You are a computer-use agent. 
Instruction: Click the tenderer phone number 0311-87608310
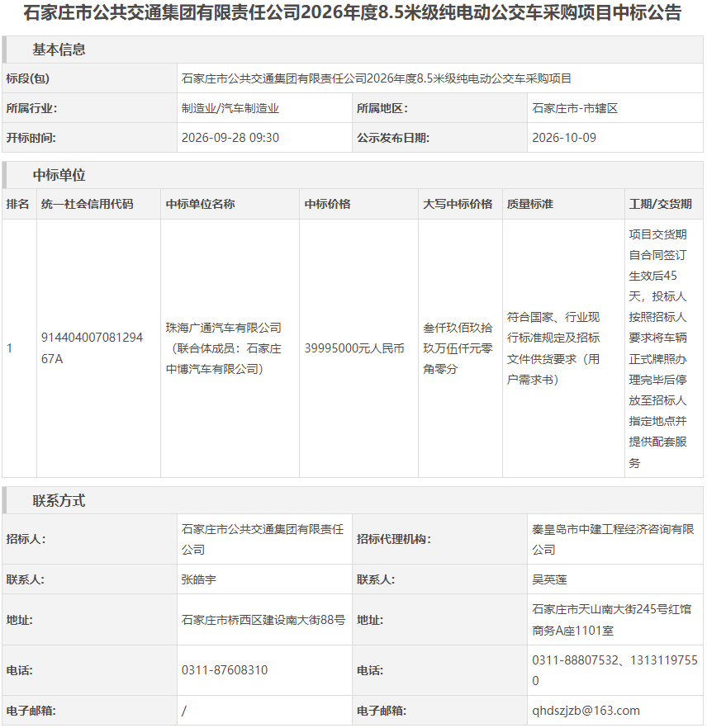pos(225,670)
